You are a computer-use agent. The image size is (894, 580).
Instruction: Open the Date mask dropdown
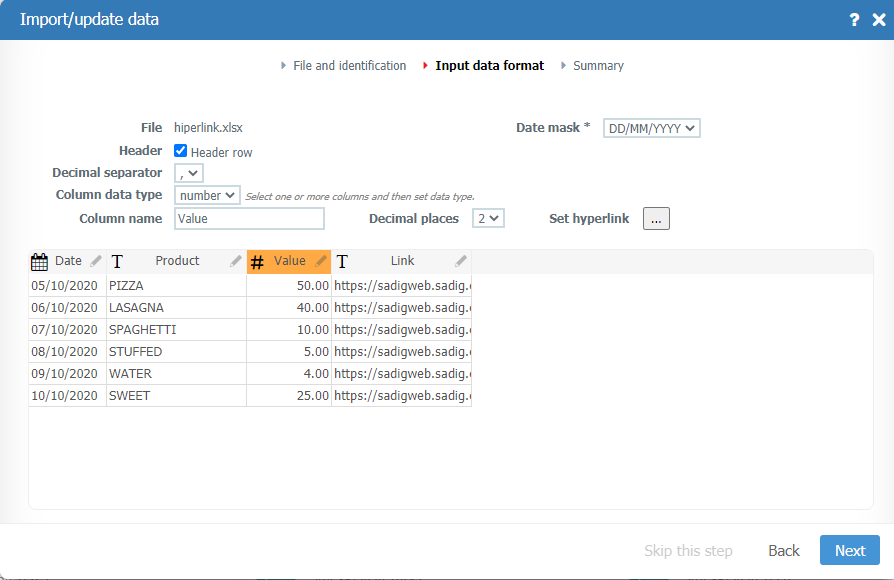coord(651,128)
